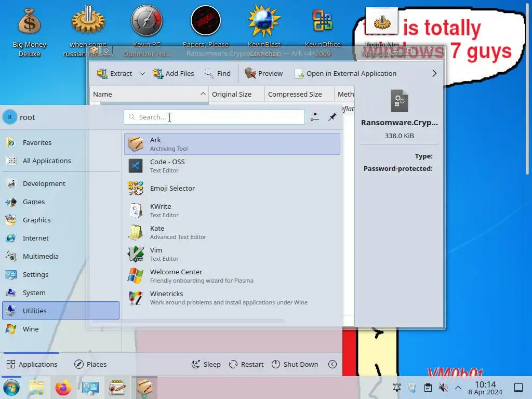Viewport: 532px width, 399px height.
Task: Select the Multimedia category
Action: click(61, 256)
